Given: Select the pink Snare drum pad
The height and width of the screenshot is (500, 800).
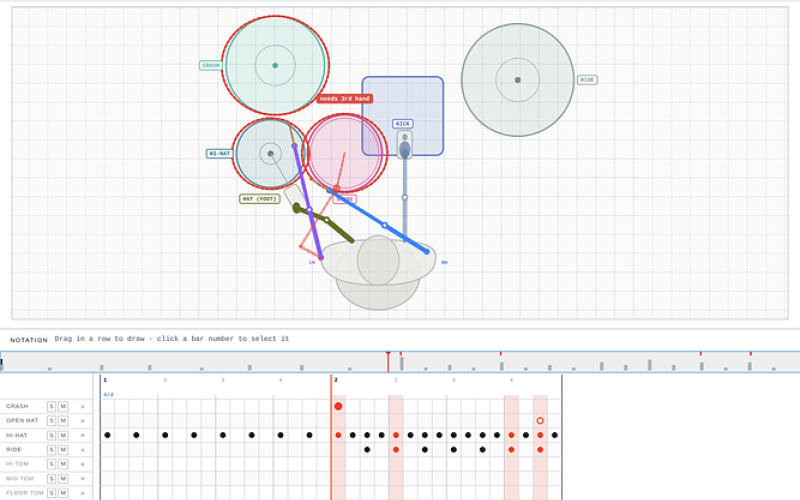Looking at the screenshot, I should click(x=345, y=153).
